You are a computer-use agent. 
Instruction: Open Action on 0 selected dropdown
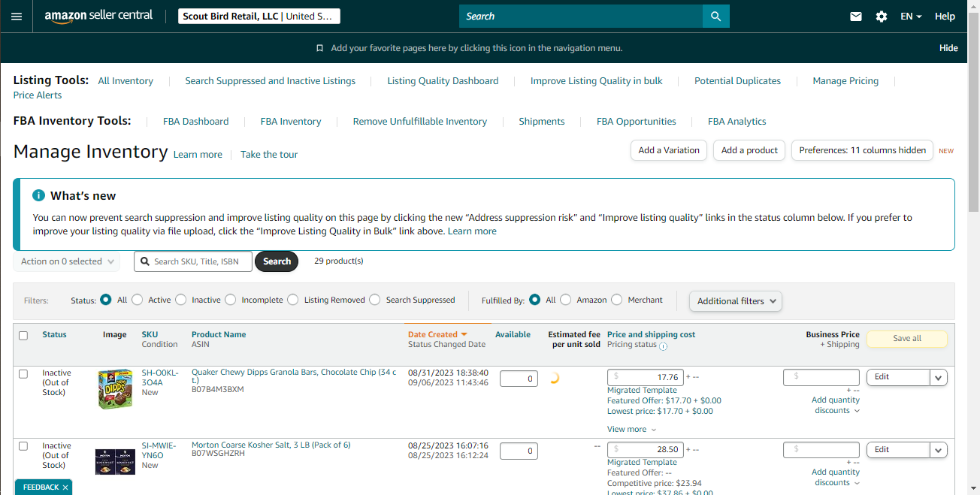(x=67, y=261)
